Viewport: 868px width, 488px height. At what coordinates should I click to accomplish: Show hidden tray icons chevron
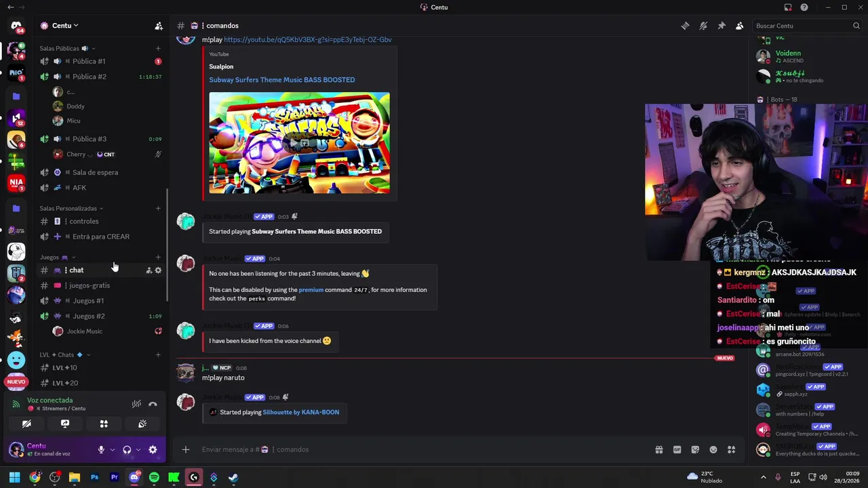coord(763,477)
